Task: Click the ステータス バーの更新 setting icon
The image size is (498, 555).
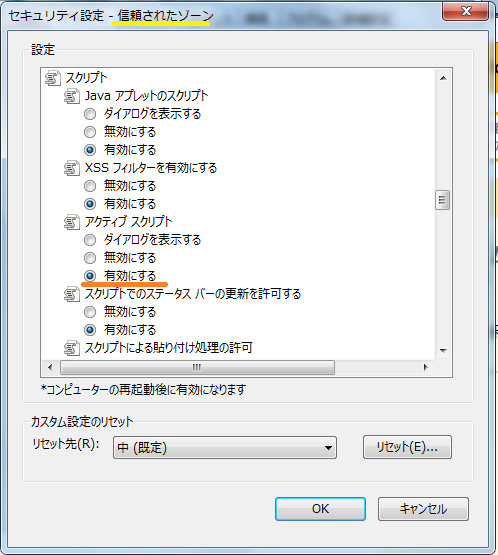Action: coord(71,294)
